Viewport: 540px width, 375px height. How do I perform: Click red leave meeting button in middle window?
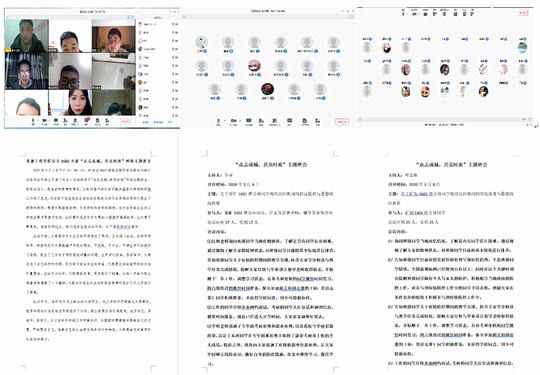(x=342, y=122)
